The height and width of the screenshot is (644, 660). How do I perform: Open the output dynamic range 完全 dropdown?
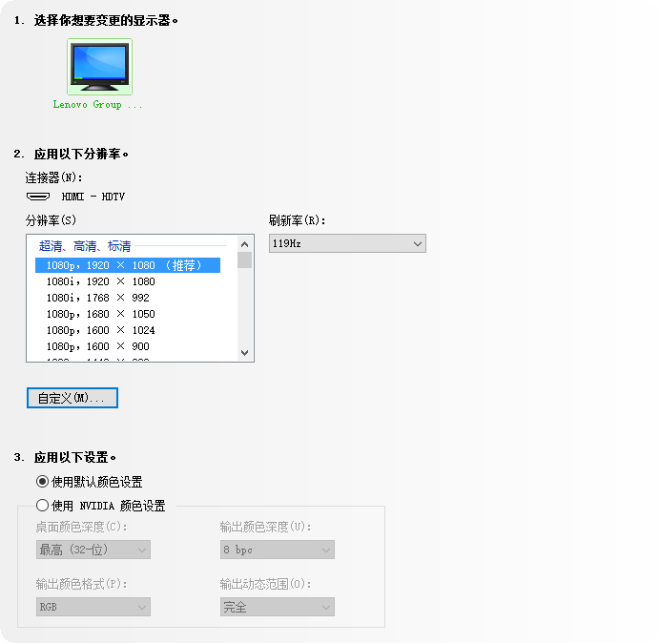277,607
